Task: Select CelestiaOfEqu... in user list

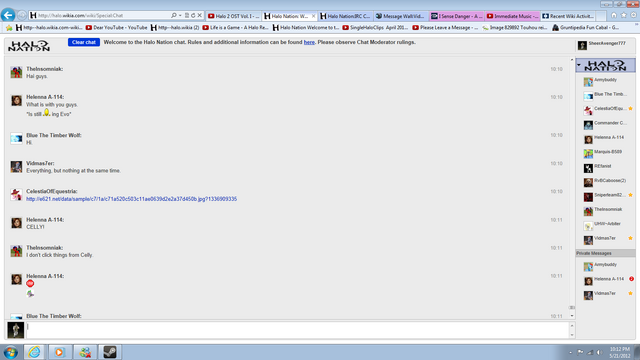Action: tap(606, 109)
